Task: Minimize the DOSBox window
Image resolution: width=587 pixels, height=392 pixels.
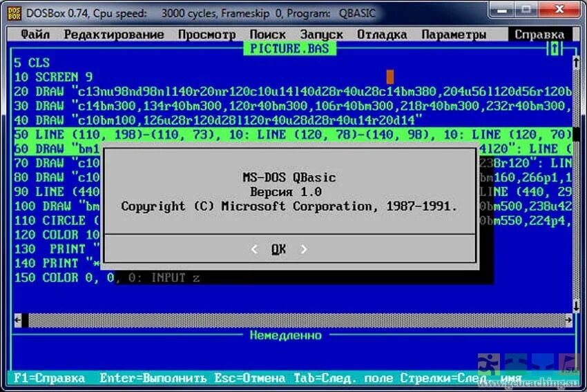Action: (x=501, y=10)
